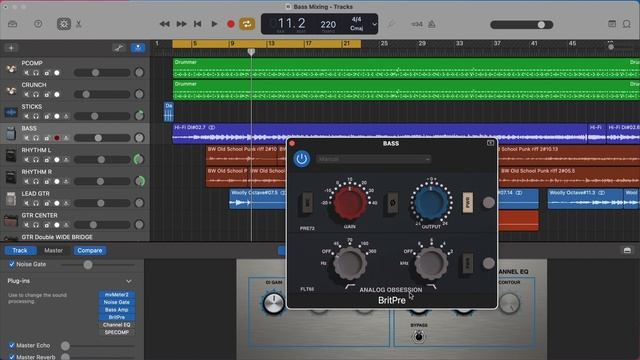Viewport: 640px width, 360px height.
Task: Click the BritPre phase invert button
Action: pyautogui.click(x=393, y=202)
